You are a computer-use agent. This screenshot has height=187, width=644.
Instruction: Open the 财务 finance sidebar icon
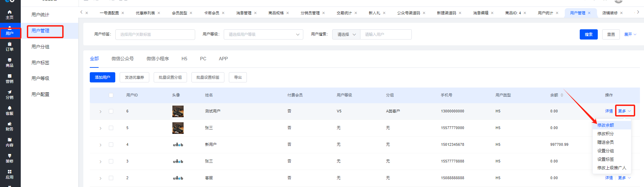[10, 126]
